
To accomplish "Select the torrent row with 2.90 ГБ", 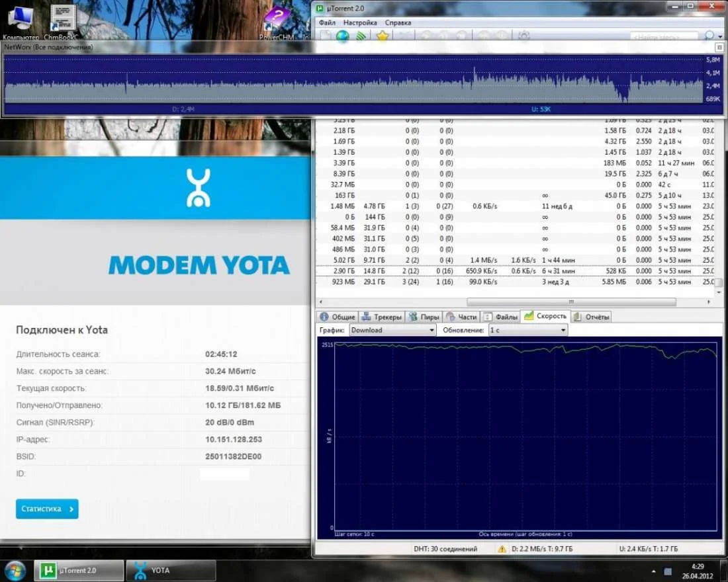I will 516,271.
